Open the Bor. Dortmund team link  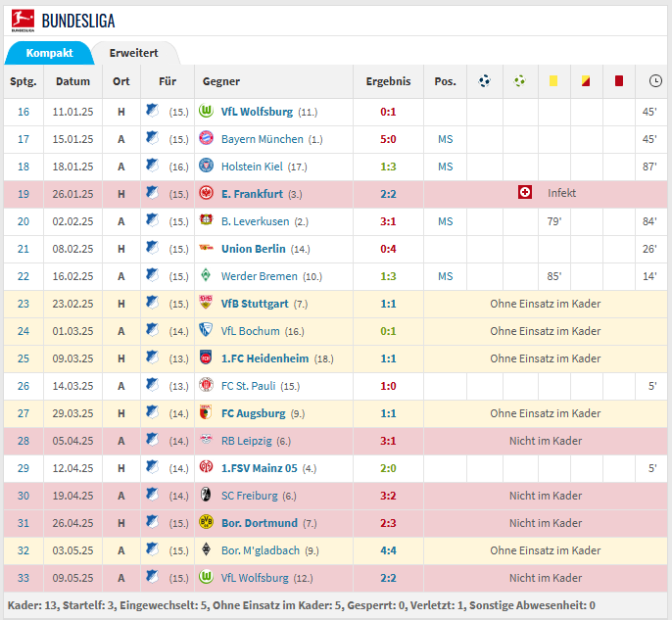260,523
